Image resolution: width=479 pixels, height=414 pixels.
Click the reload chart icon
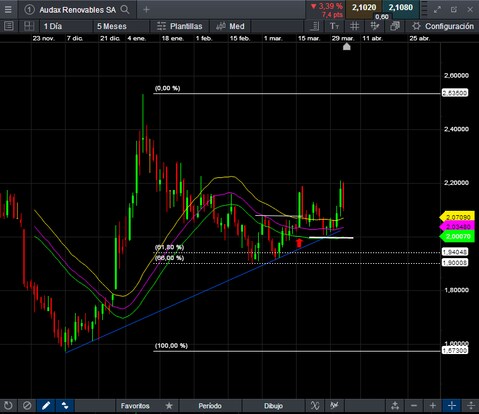point(8,406)
